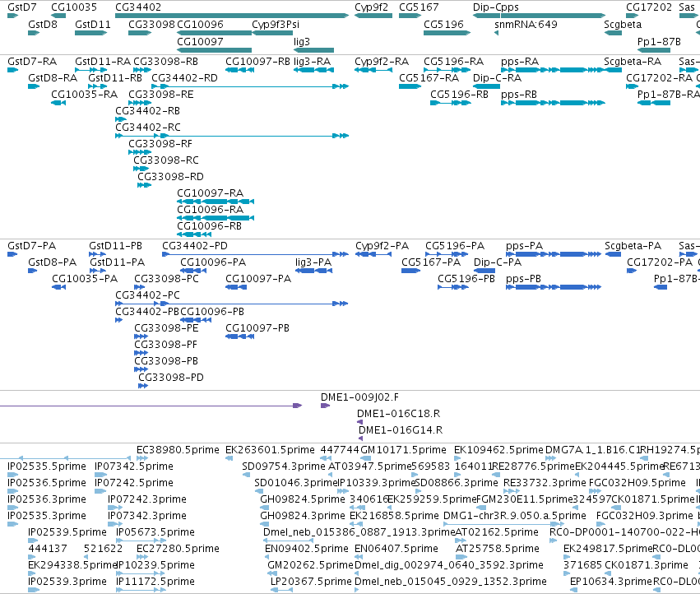The height and width of the screenshot is (594, 700).
Task: Click the GstD7 gene label
Action: click(22, 7)
